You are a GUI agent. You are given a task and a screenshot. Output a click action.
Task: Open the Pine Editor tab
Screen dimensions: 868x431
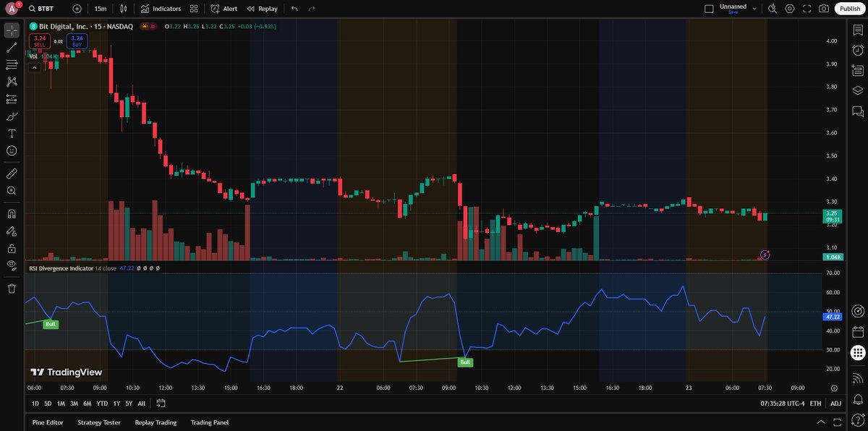coord(46,422)
